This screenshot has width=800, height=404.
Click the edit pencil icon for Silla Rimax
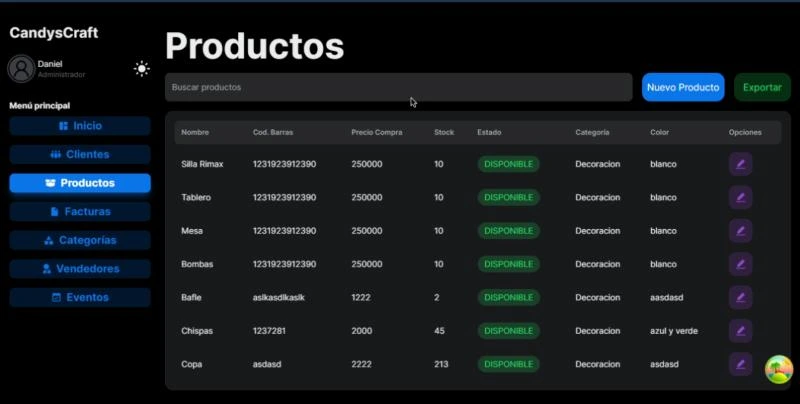pyautogui.click(x=740, y=164)
